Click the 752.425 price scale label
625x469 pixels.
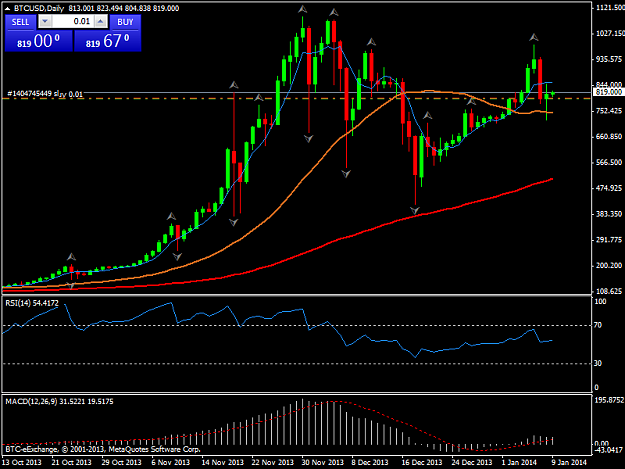point(609,111)
